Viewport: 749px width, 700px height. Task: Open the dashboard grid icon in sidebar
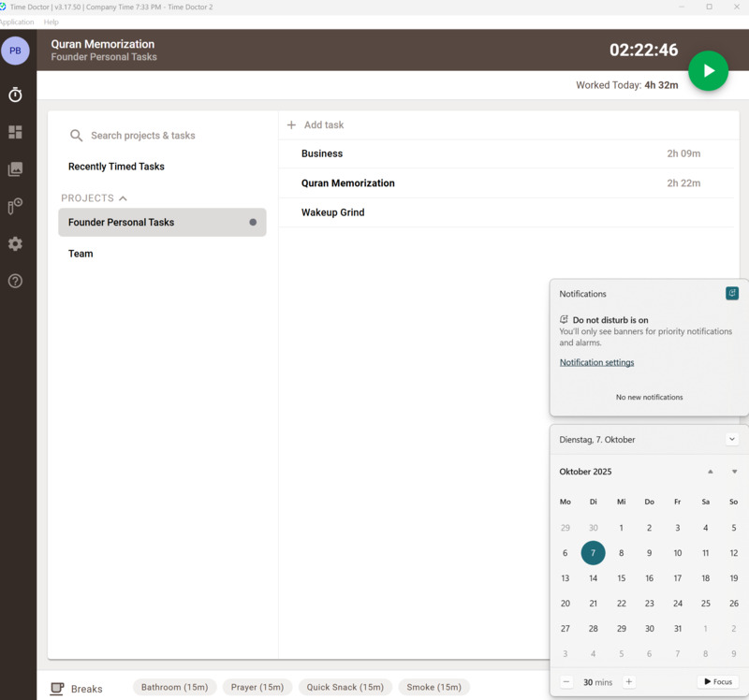click(x=15, y=133)
